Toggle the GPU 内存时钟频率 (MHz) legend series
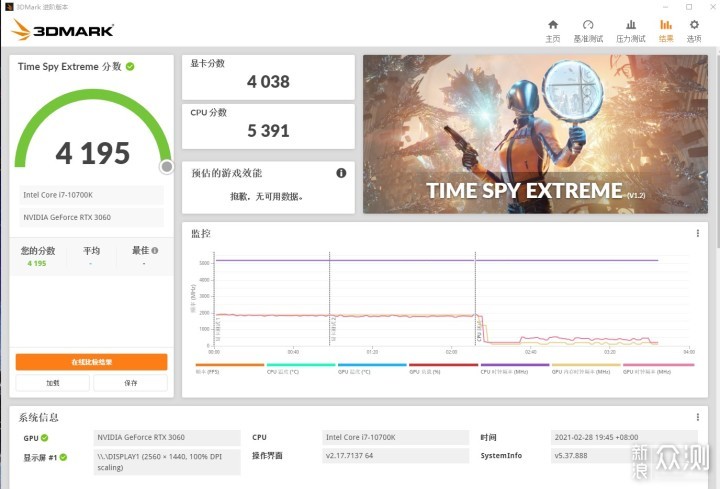Viewport: 720px width, 489px height. [x=586, y=368]
